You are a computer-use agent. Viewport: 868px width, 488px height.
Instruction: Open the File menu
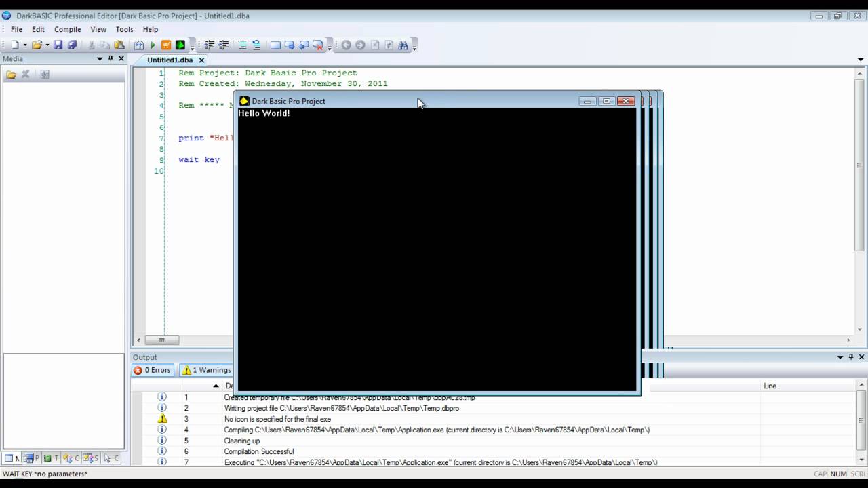pyautogui.click(x=16, y=29)
